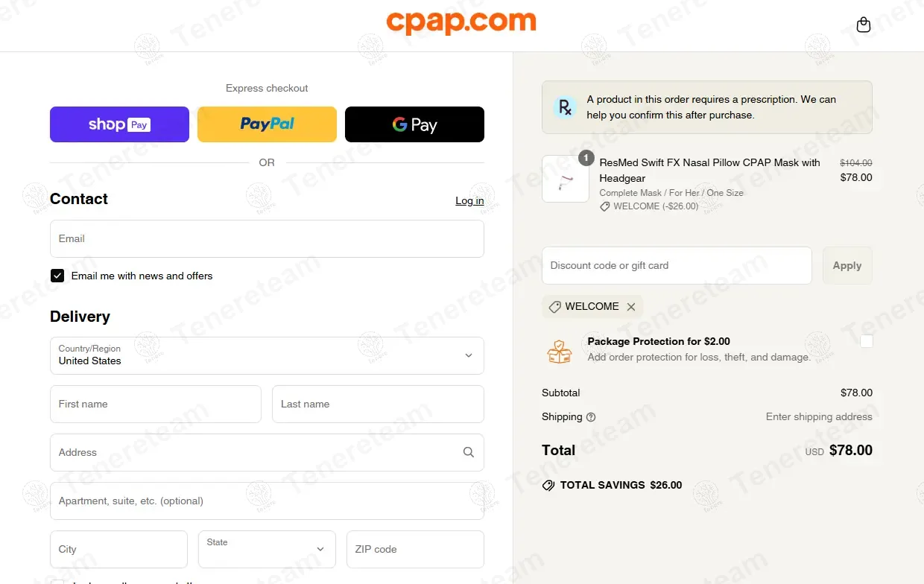Click the shipping info question mark icon
Image resolution: width=924 pixels, height=584 pixels.
591,417
